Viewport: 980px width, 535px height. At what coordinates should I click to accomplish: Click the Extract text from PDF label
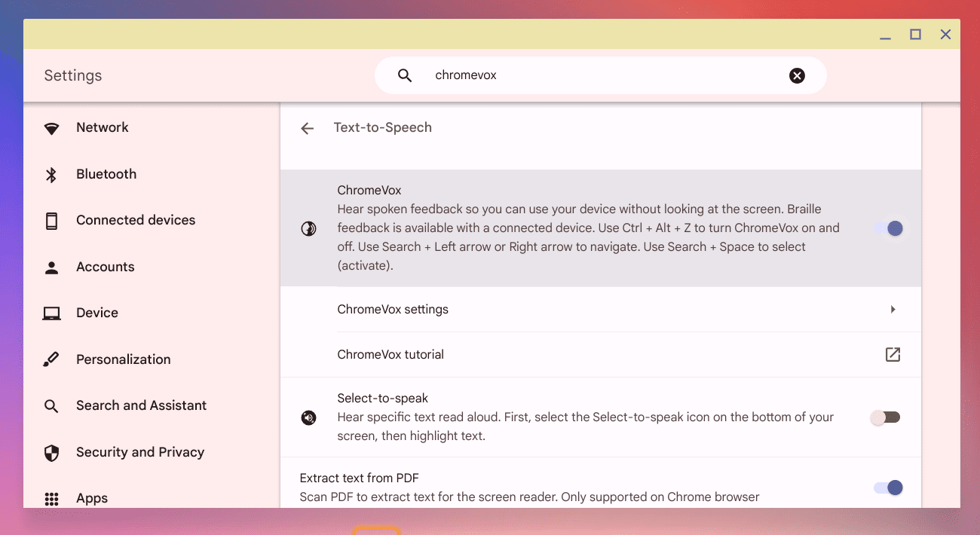pos(359,478)
